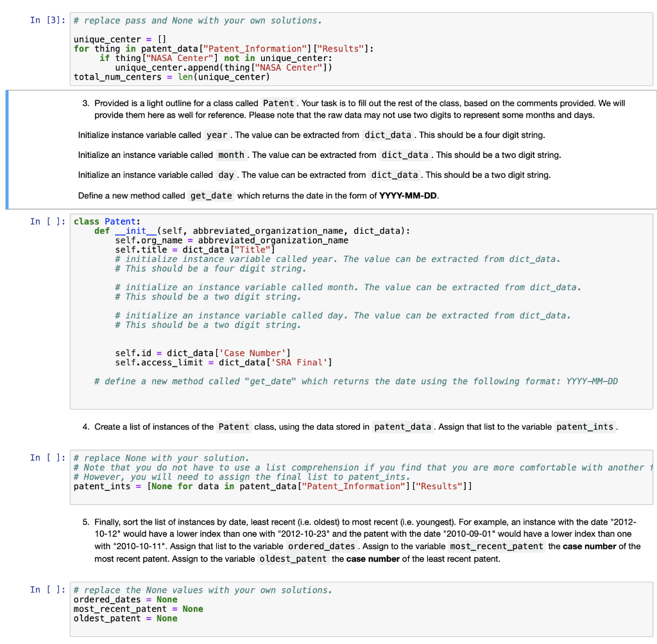Screen dimensions: 657x644
Task: Click the inline code 'ordered_dates' in instruction 5
Action: coord(321,546)
